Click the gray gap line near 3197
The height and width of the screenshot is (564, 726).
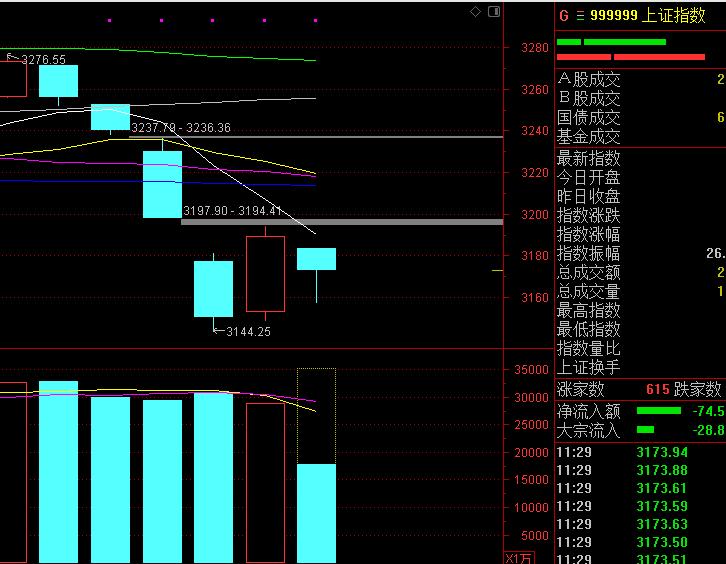[x=342, y=222]
